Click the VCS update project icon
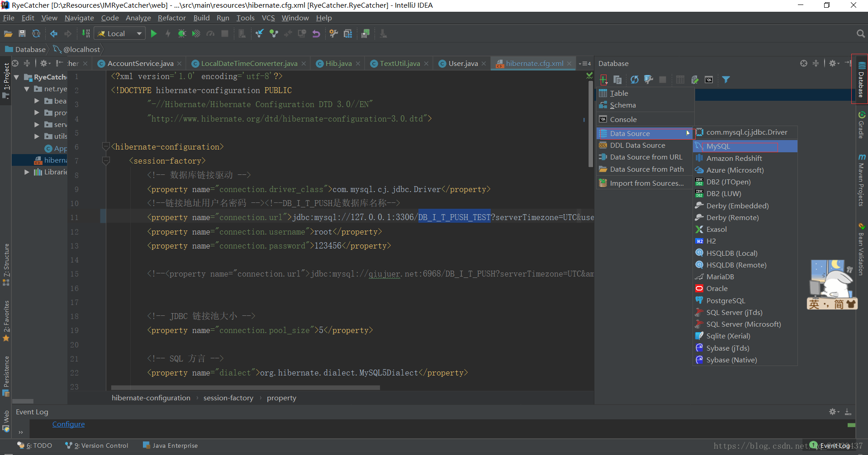Image resolution: width=868 pixels, height=455 pixels. tap(259, 34)
